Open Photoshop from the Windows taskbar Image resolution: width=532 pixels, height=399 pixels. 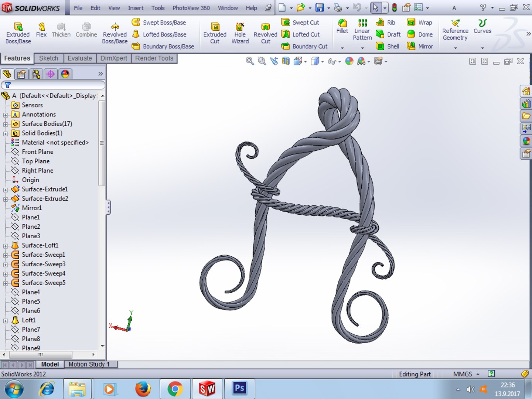239,389
